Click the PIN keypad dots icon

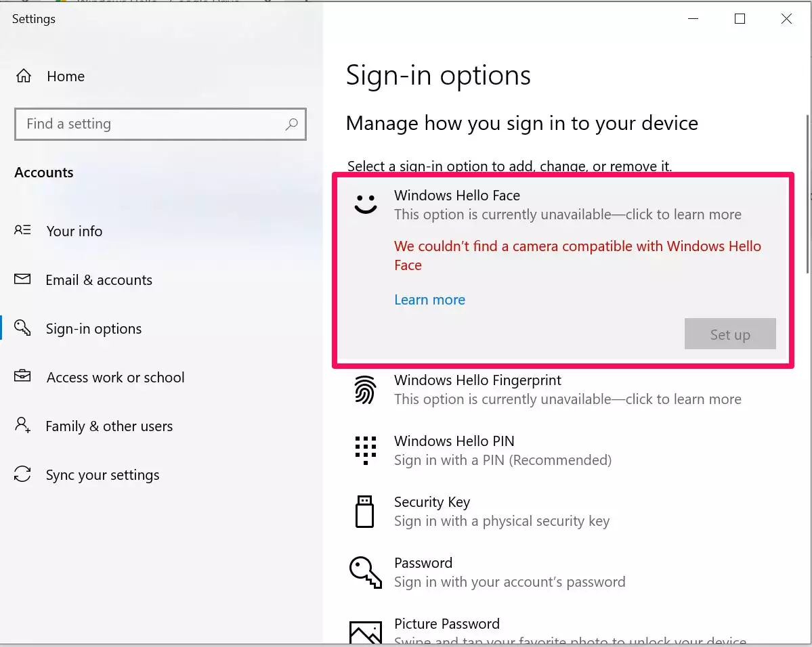point(366,450)
